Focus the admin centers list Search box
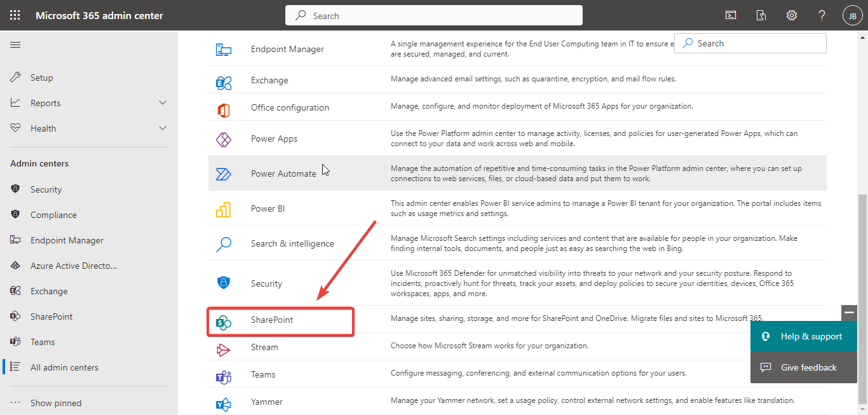The height and width of the screenshot is (415, 868). 750,43
